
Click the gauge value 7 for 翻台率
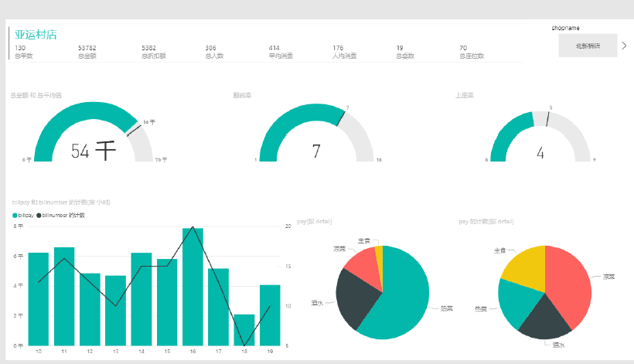(316, 151)
